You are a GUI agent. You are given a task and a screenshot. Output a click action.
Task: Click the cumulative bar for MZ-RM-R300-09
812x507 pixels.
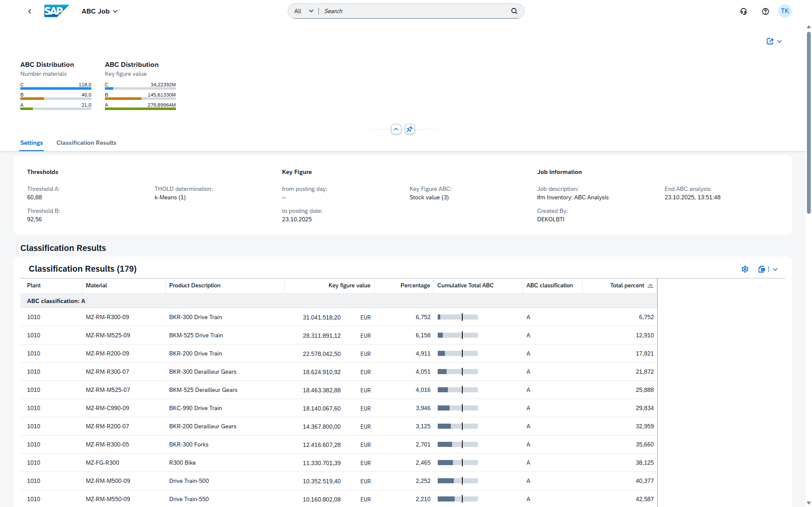[x=458, y=317]
